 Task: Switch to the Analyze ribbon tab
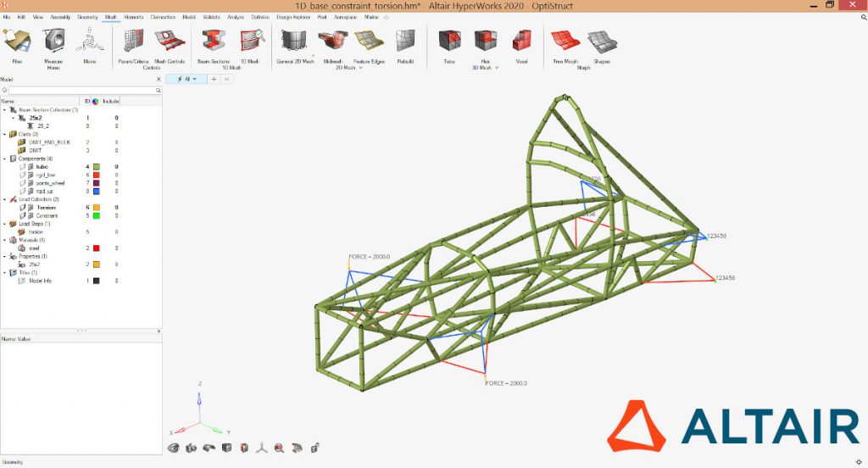pyautogui.click(x=236, y=17)
